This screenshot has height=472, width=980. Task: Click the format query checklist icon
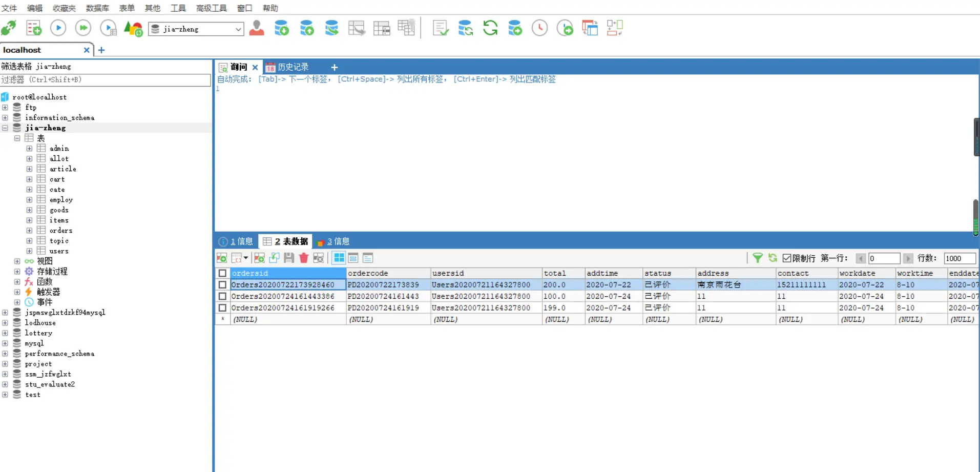click(440, 28)
